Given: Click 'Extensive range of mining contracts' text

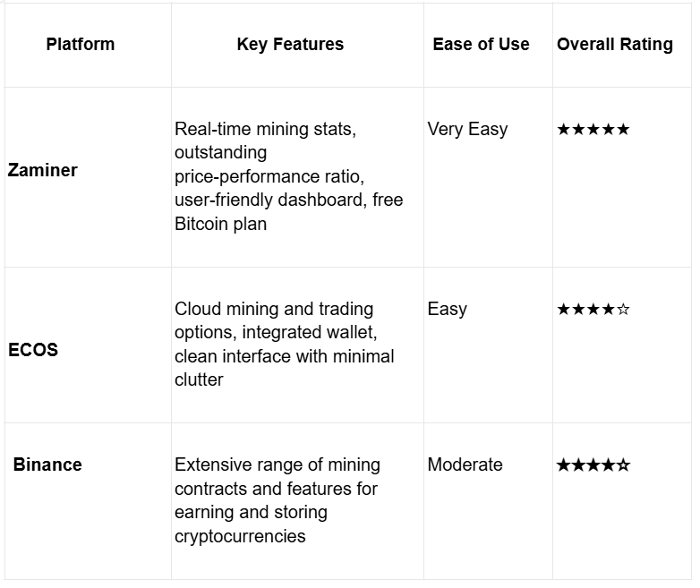Looking at the screenshot, I should click(277, 465).
